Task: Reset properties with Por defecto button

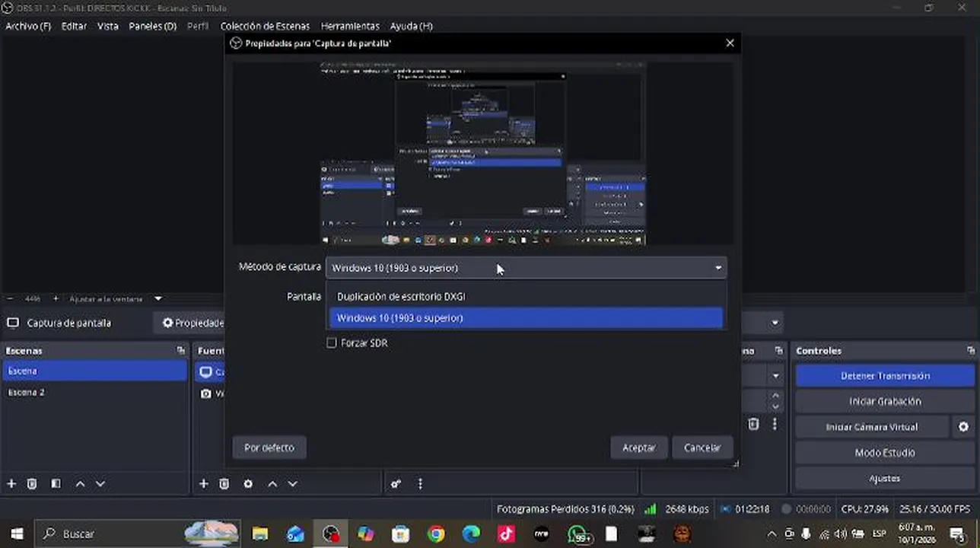Action: 269,448
